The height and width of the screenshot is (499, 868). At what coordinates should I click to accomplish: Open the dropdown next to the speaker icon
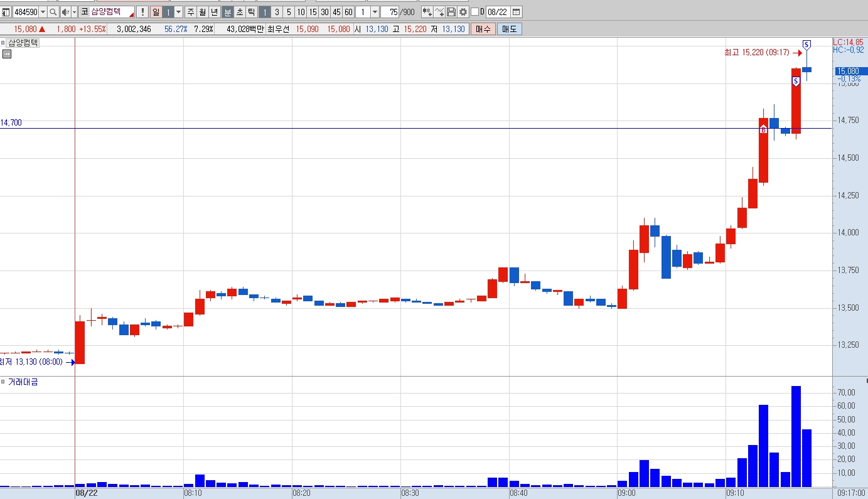point(74,12)
